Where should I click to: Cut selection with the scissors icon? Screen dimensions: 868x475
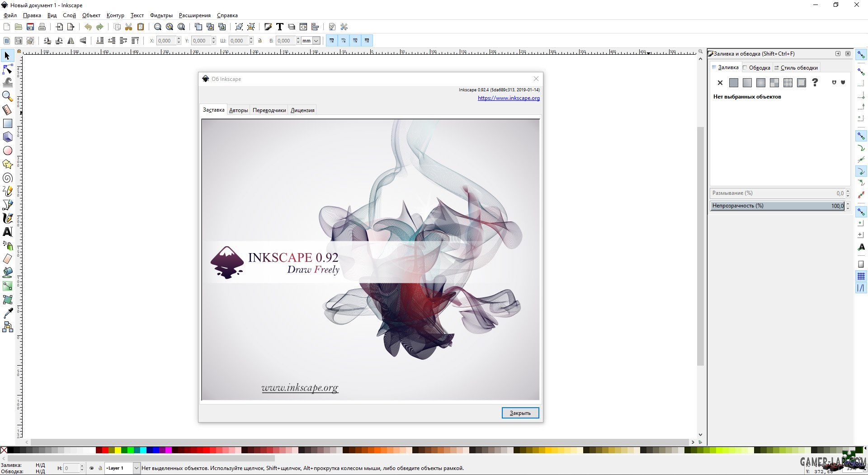pos(128,27)
